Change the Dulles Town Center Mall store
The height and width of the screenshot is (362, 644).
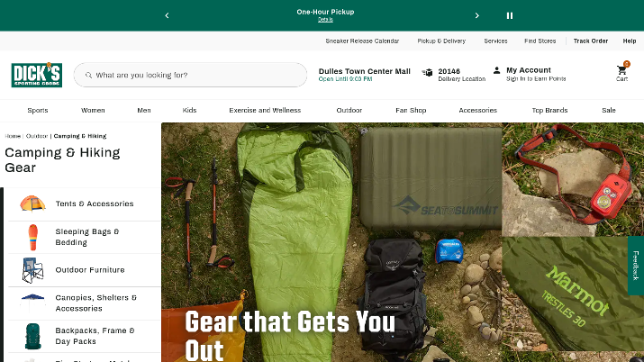tap(364, 74)
